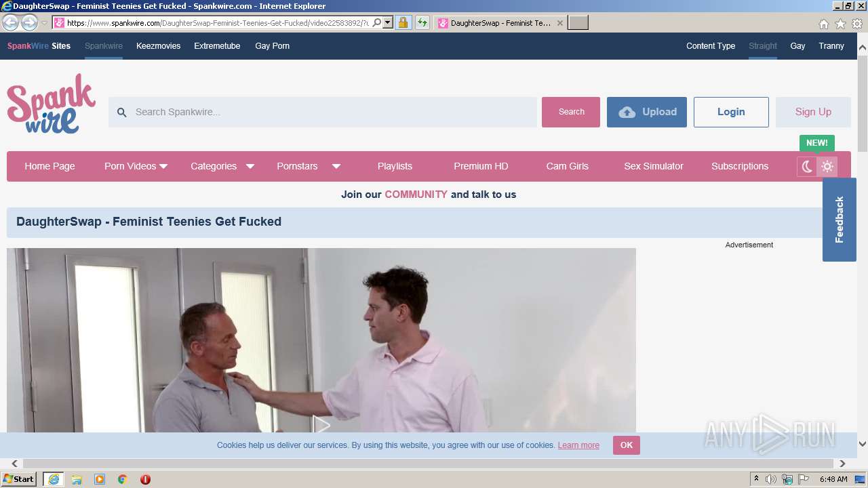Viewport: 868px width, 488px height.
Task: Click the horizontal scrollbar right arrow
Action: click(842, 464)
